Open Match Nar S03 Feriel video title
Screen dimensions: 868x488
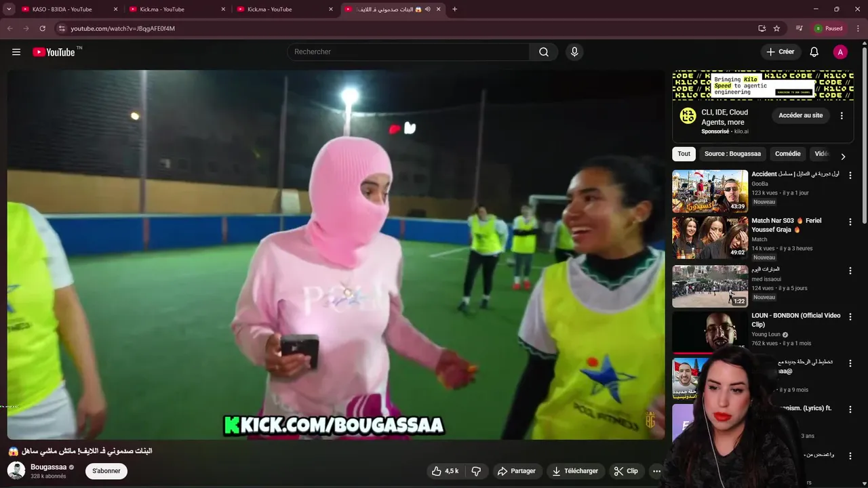[787, 225]
